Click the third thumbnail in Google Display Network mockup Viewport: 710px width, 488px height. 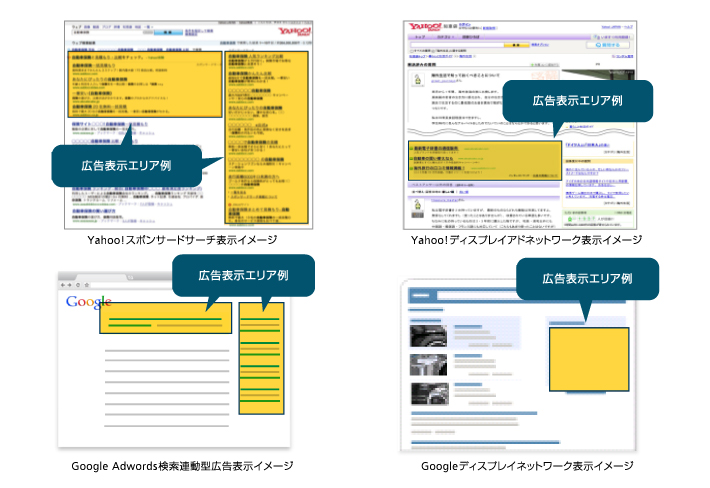click(x=430, y=394)
